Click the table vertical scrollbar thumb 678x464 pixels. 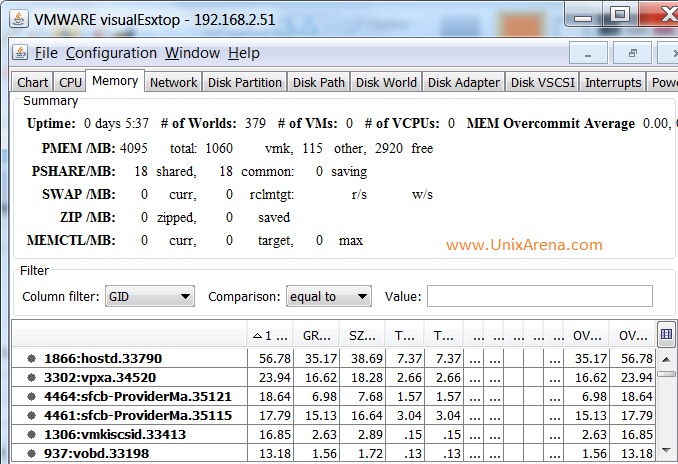click(x=666, y=374)
